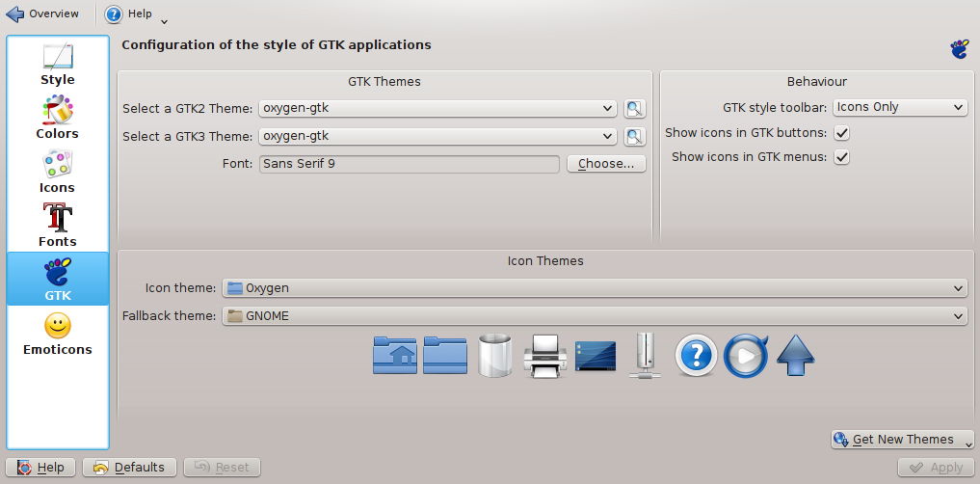
Task: Open the GTK3 Theme combo box
Action: coord(437,137)
